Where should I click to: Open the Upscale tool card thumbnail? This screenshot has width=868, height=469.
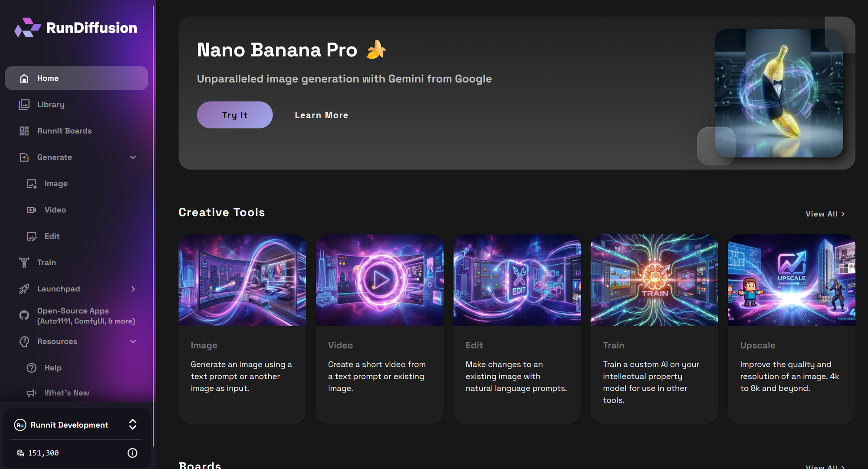coord(791,281)
